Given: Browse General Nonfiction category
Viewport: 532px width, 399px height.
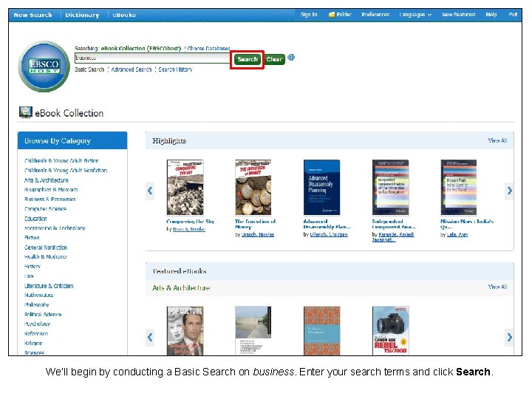Looking at the screenshot, I should pos(46,248).
